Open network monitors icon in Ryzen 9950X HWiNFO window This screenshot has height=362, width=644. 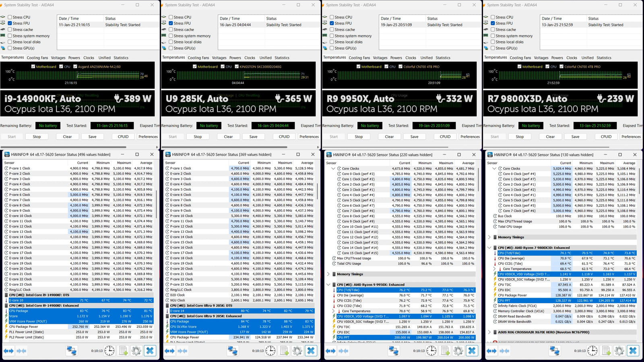(394, 351)
